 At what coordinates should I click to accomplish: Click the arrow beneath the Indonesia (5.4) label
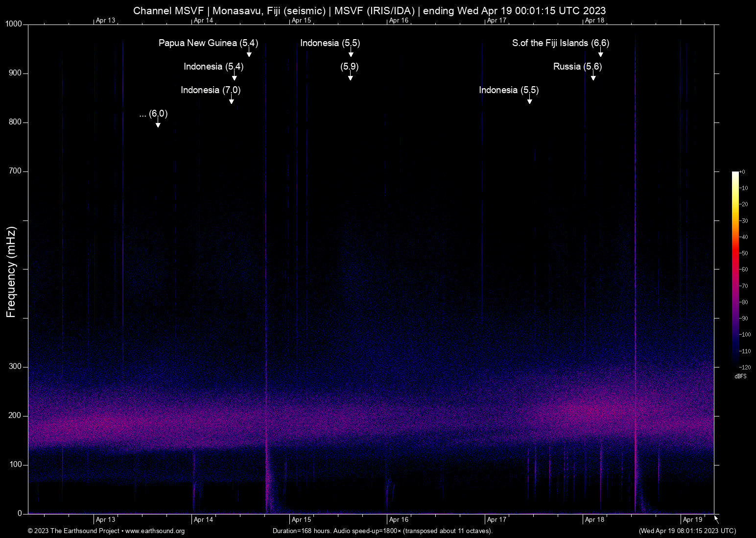235,75
